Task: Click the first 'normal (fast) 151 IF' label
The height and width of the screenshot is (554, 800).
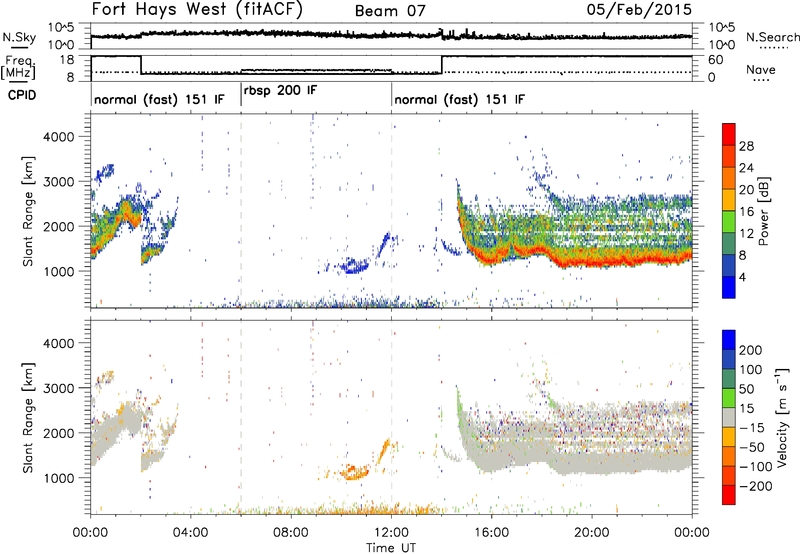Action: tap(159, 99)
